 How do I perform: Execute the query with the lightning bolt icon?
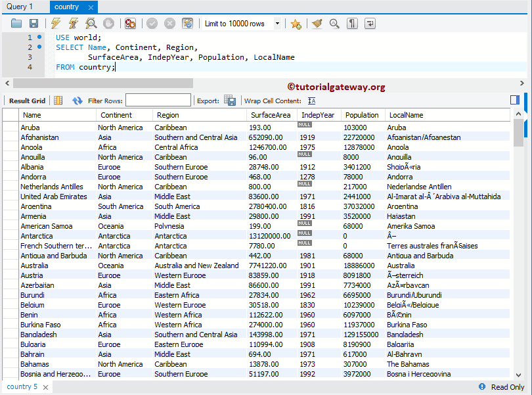[56, 24]
